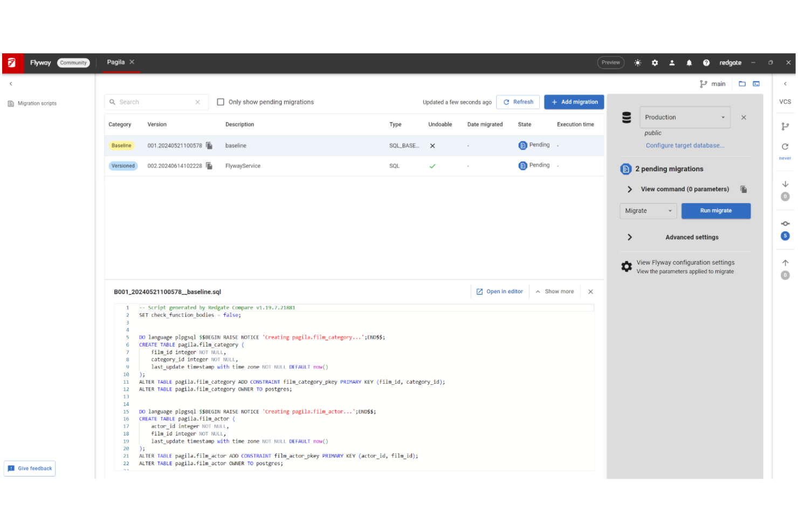Open Configure target database link
The height and width of the screenshot is (532, 798).
pyautogui.click(x=685, y=145)
